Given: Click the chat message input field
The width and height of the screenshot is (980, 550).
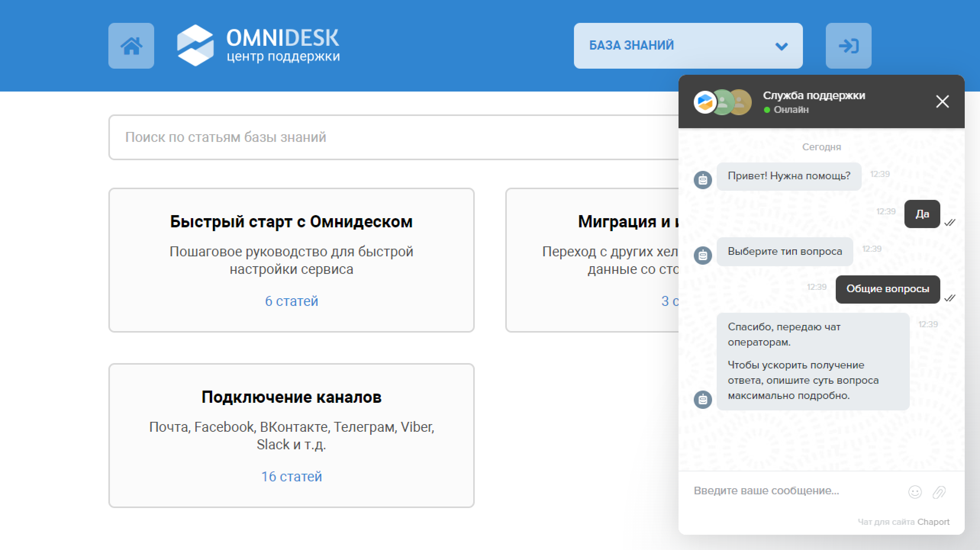Looking at the screenshot, I should point(794,490).
